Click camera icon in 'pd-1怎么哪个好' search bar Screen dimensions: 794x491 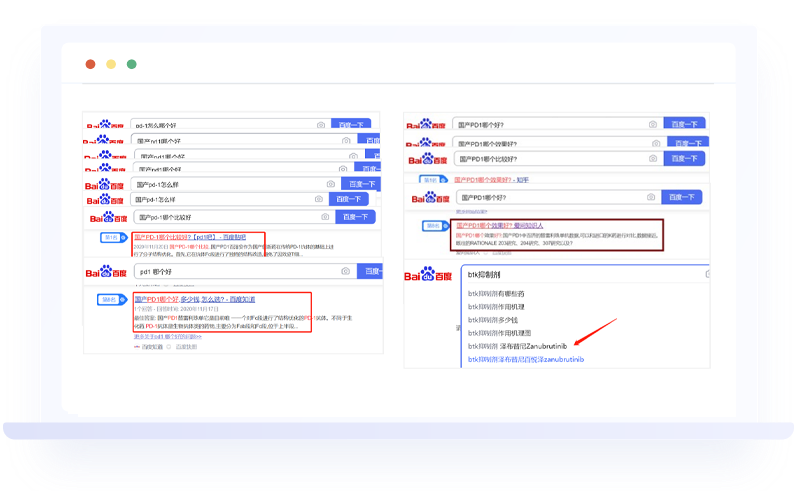(x=321, y=125)
